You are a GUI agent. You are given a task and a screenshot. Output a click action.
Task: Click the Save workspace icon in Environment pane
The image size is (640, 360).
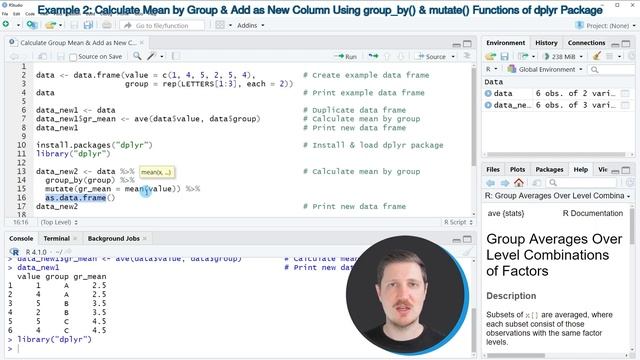click(x=504, y=56)
